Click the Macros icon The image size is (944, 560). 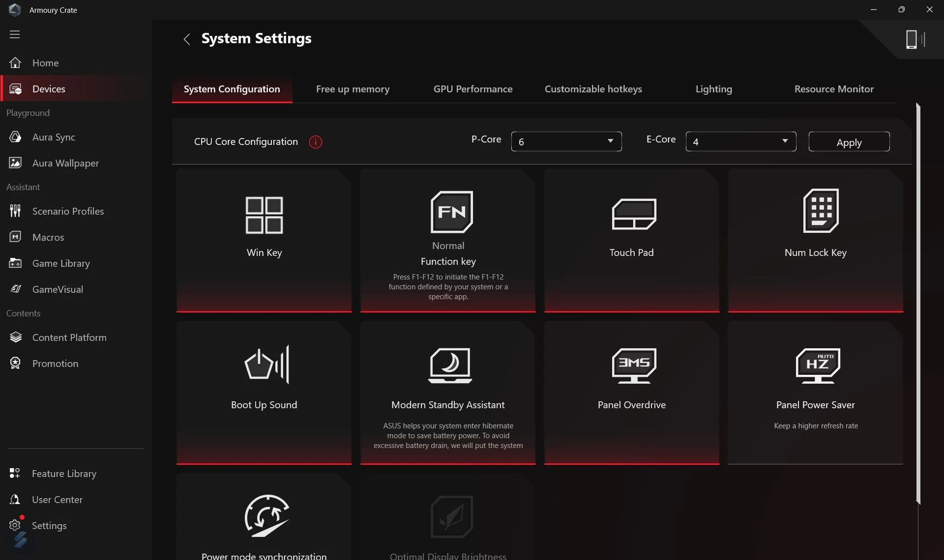15,237
